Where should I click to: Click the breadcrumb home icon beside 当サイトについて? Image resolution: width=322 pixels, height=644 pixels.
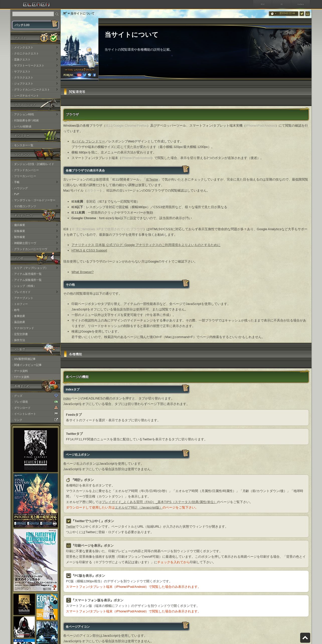(x=65, y=14)
